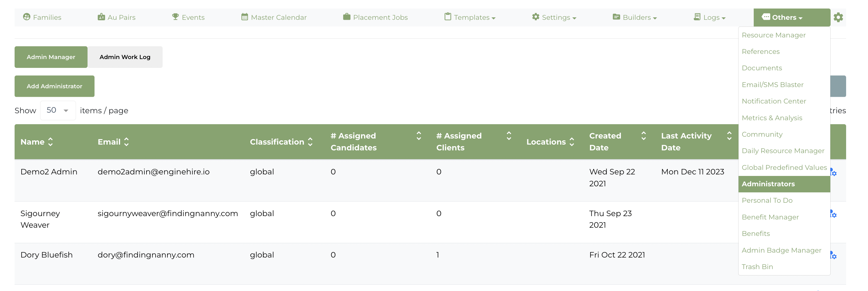Click the Settings gear icon in nav
Image resolution: width=868 pixels, height=291 pixels.
tap(536, 17)
